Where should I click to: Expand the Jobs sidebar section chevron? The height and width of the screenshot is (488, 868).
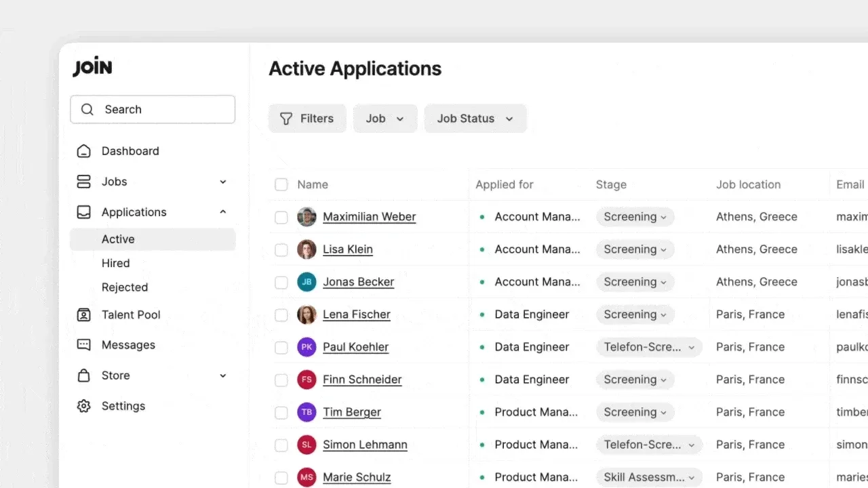[x=223, y=182]
